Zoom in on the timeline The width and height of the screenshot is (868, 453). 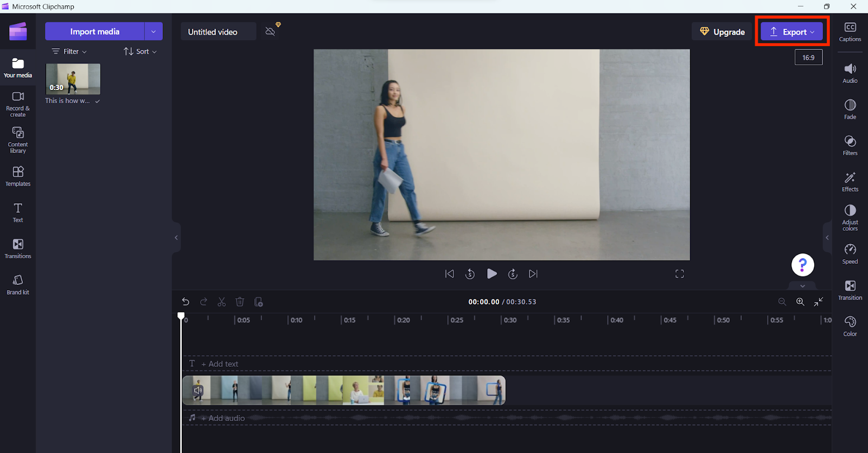(x=800, y=302)
